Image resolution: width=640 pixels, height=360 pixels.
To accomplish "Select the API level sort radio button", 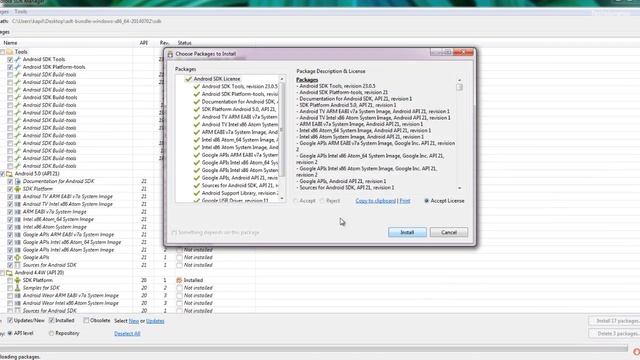I will tap(10, 333).
